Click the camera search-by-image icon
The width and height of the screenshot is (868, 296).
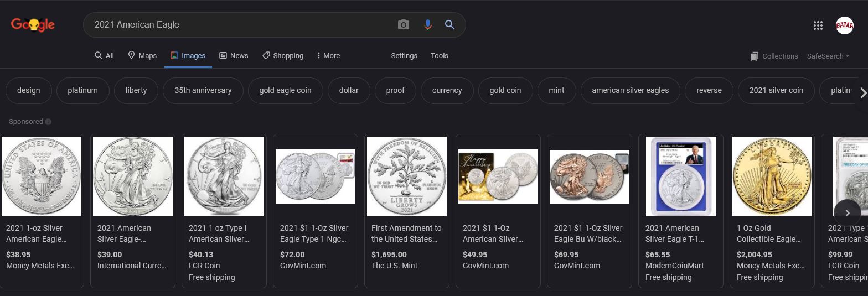[404, 25]
